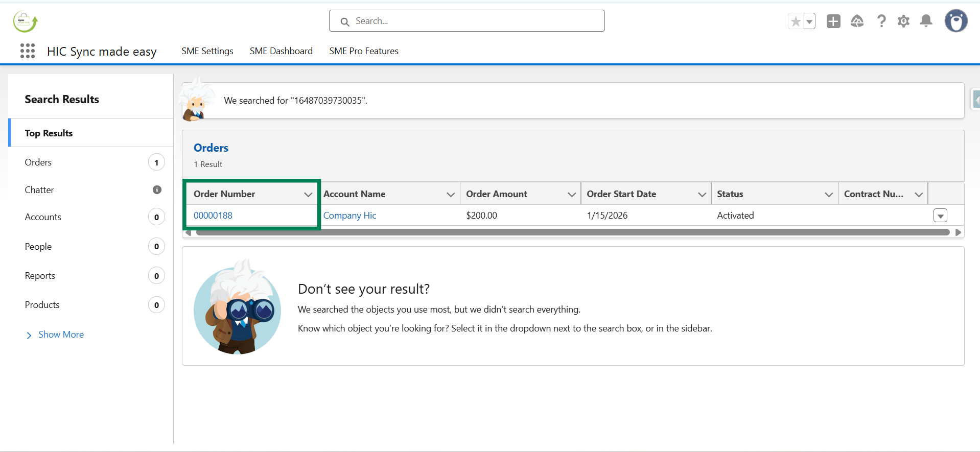The width and height of the screenshot is (980, 452).
Task: Click the Chatter info icon
Action: click(157, 190)
